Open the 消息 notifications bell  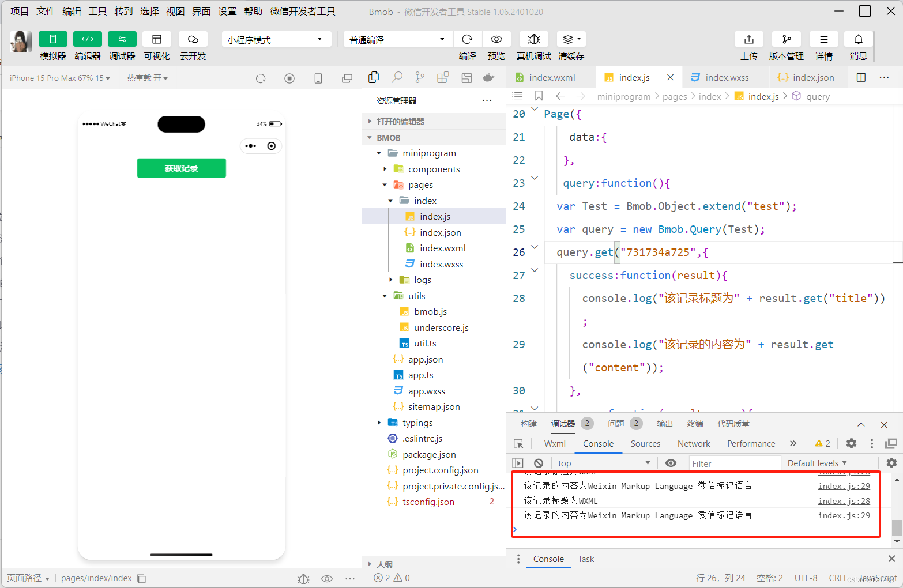coord(859,39)
